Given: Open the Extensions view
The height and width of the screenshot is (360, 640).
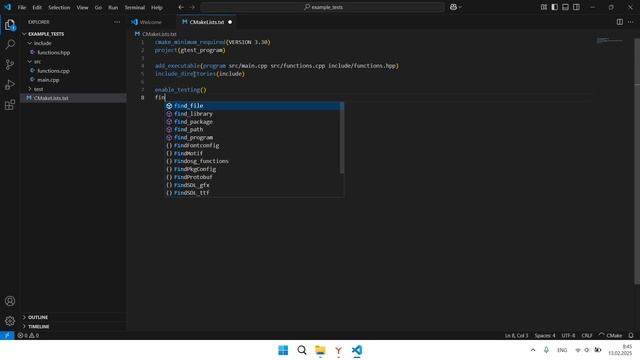Looking at the screenshot, I should click(10, 105).
